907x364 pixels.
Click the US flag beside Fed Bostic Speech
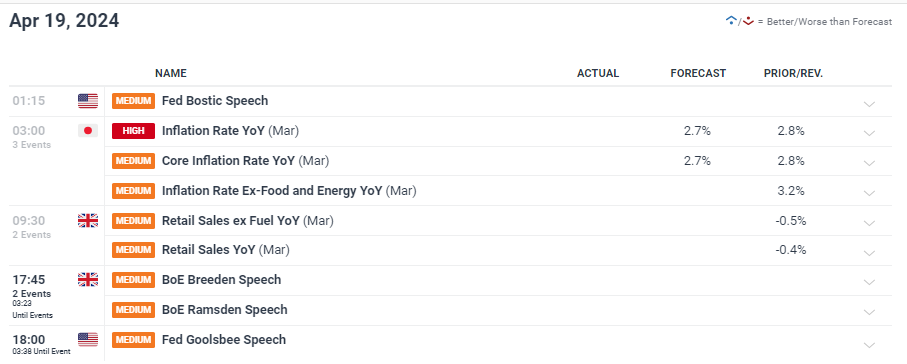coord(88,101)
